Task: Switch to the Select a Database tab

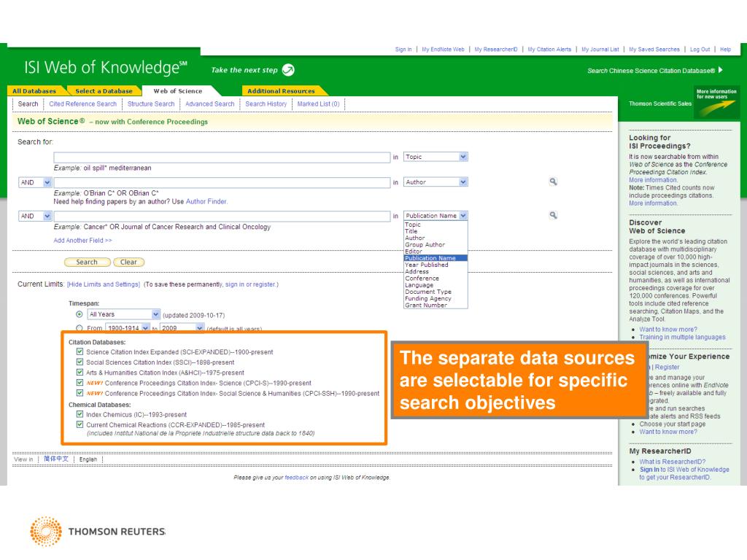Action: click(104, 91)
